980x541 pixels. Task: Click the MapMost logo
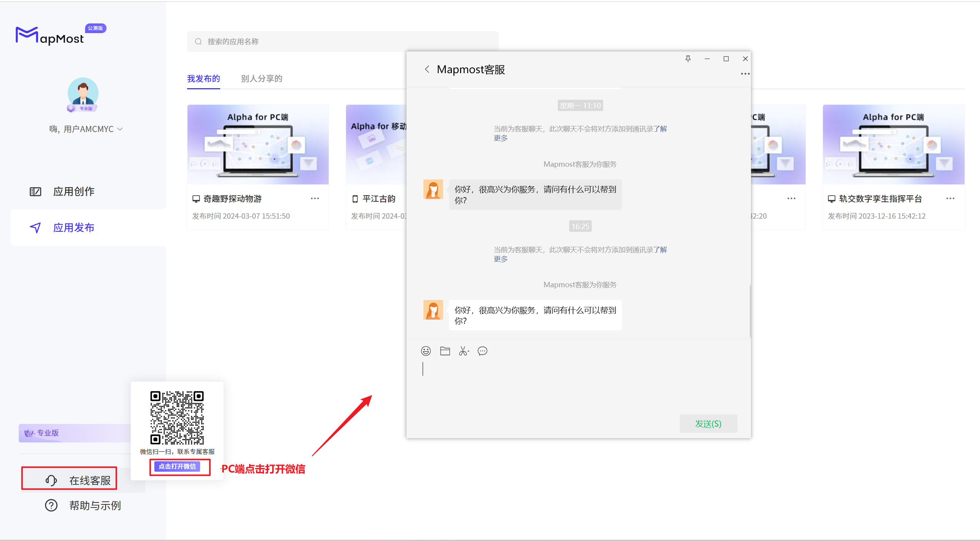click(x=49, y=36)
